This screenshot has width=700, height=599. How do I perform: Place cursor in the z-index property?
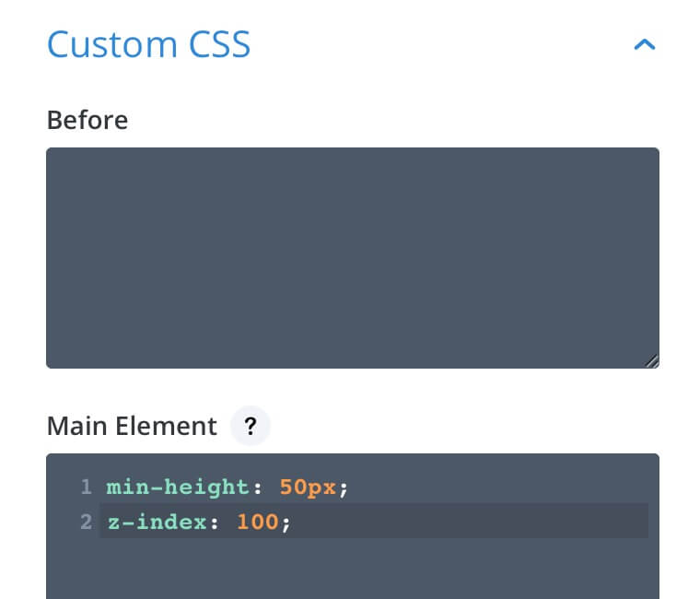pyautogui.click(x=157, y=522)
